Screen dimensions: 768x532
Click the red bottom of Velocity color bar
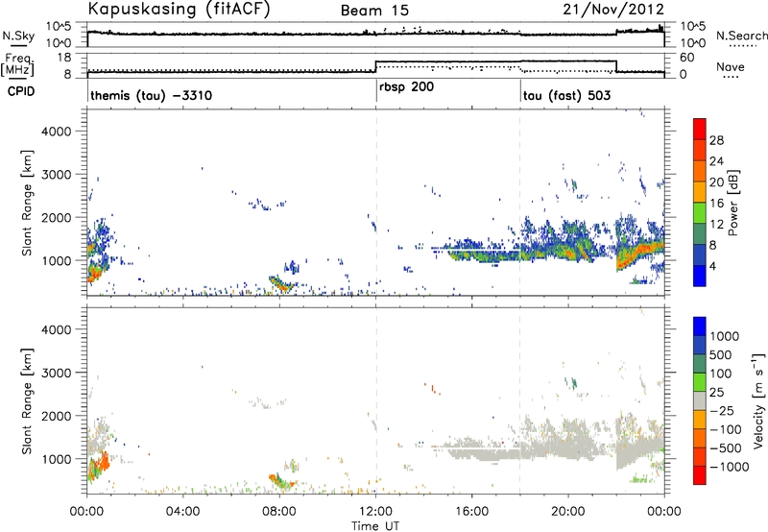click(x=700, y=475)
